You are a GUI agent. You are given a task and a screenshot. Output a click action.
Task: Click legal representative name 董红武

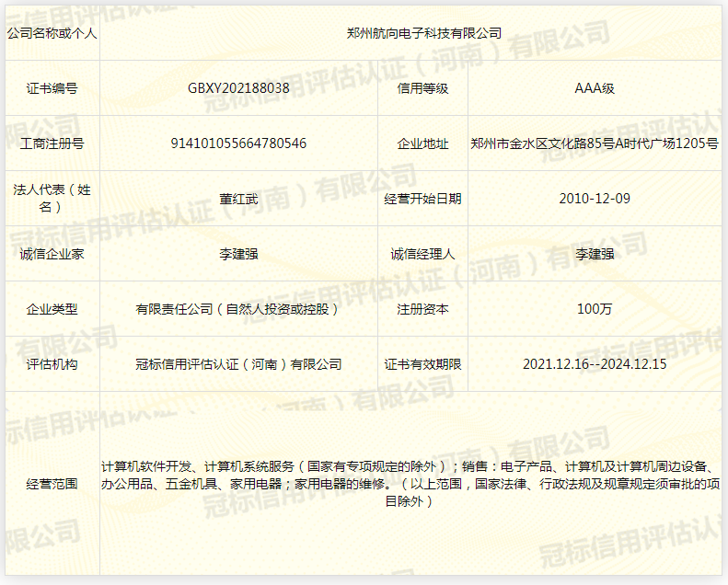pyautogui.click(x=238, y=199)
